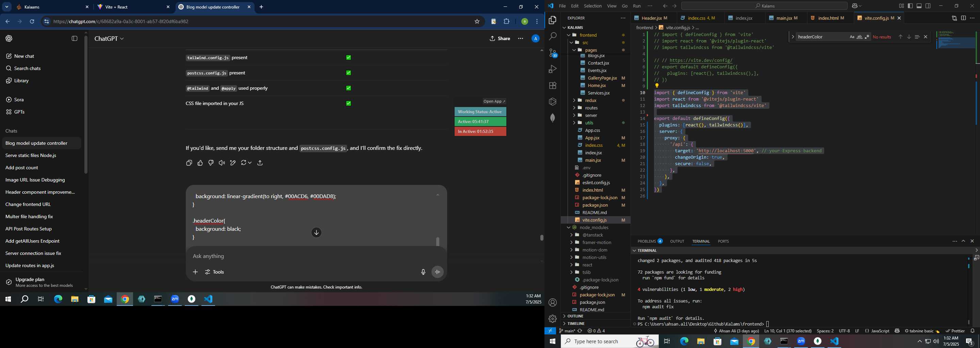Collapse the frontend folder in Explorer

pos(569,35)
